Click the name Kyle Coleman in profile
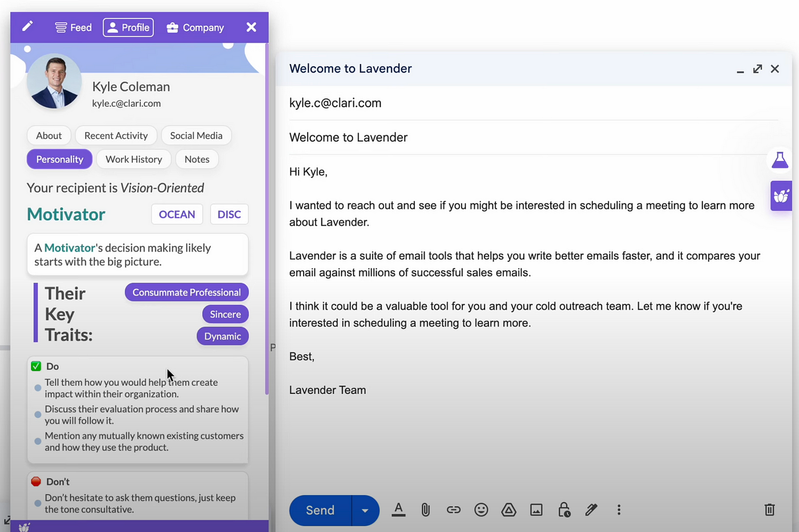799x532 pixels. tap(131, 87)
